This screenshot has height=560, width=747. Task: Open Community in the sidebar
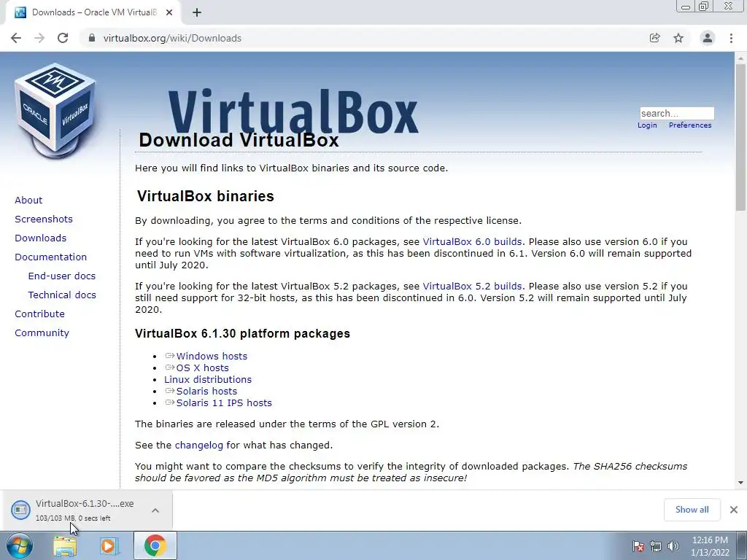(42, 332)
